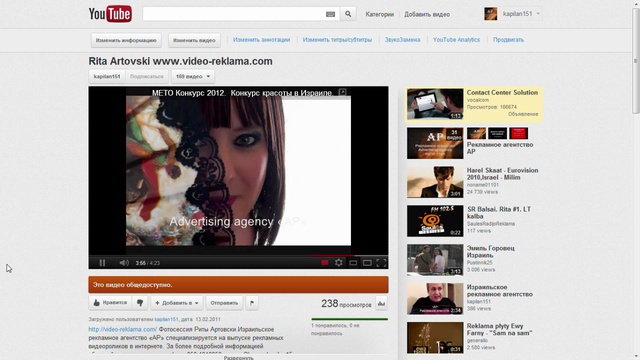This screenshot has width=640, height=360.
Task: Open the YouTube home logo
Action: pyautogui.click(x=110, y=14)
